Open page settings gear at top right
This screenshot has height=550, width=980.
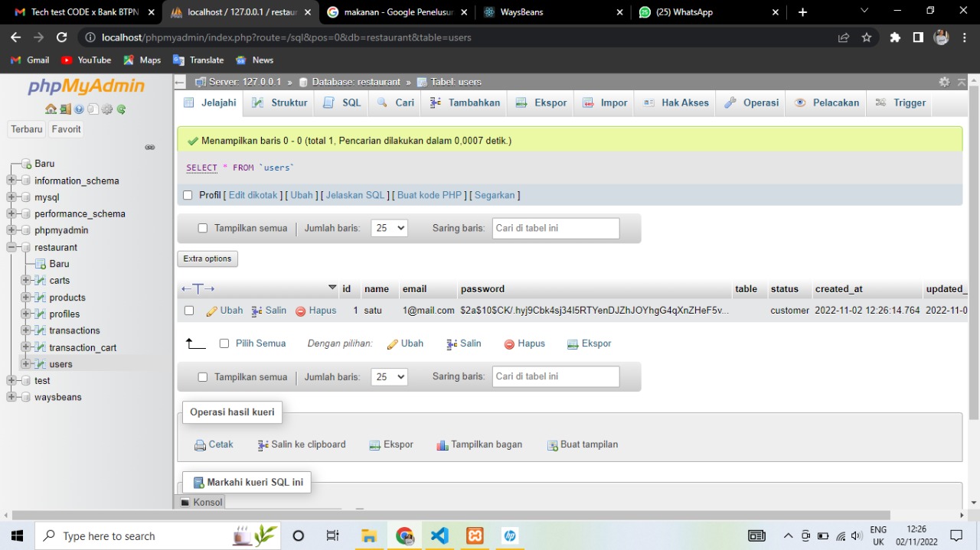[x=944, y=82]
